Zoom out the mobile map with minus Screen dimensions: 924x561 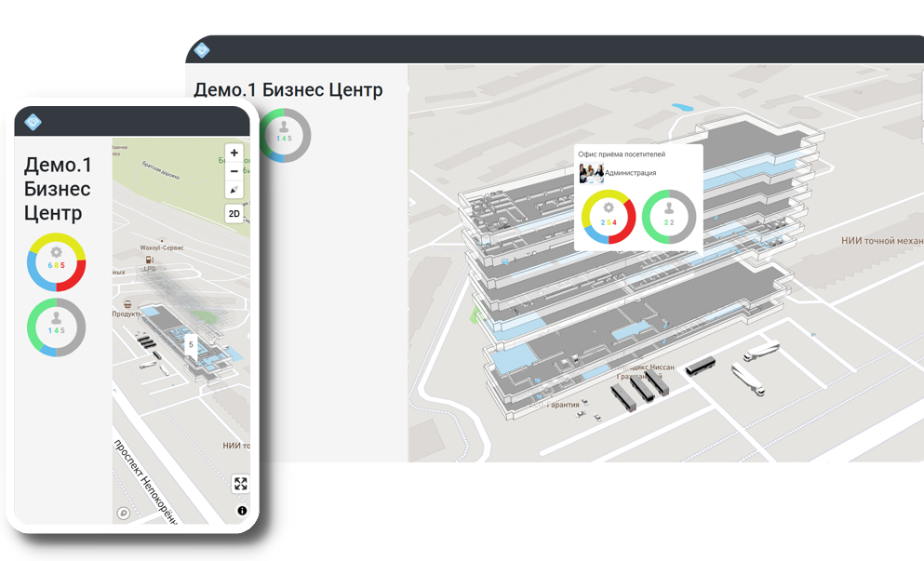click(x=234, y=171)
